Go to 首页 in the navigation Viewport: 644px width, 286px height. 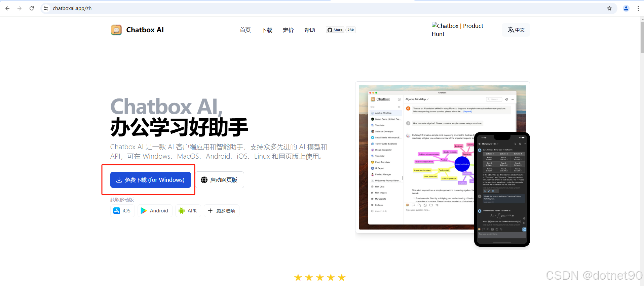245,30
